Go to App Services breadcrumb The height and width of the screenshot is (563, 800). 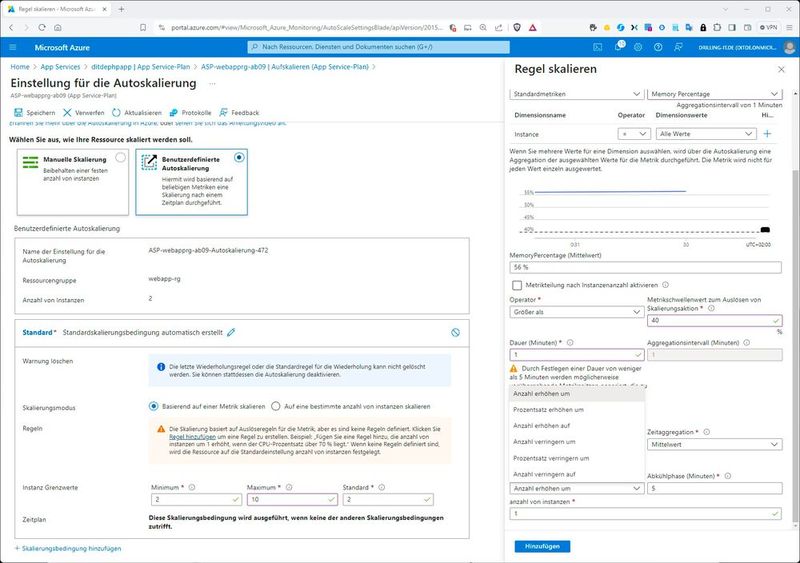point(60,67)
